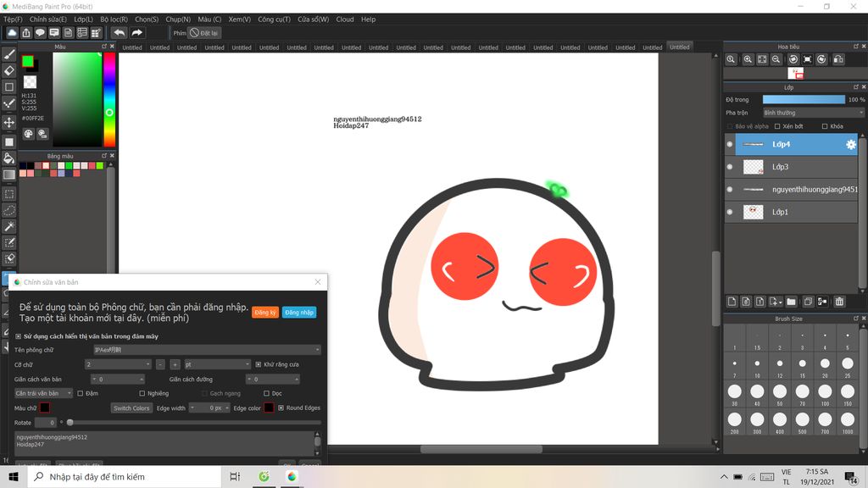Select the Bucket fill tool
Screen dimensions: 868x488
click(x=9, y=158)
